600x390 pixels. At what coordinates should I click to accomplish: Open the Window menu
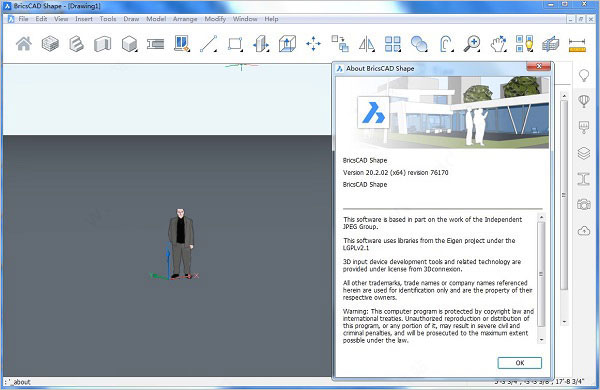tap(245, 19)
